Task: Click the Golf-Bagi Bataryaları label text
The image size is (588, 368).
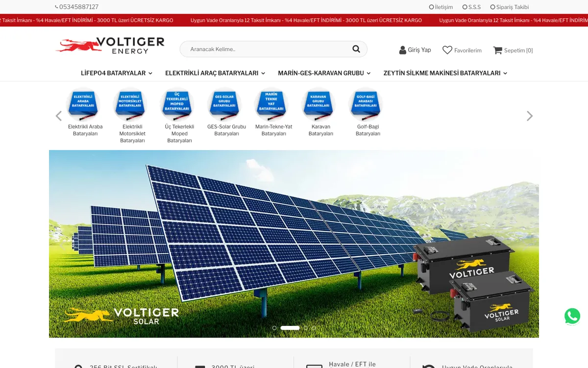Action: point(368,130)
